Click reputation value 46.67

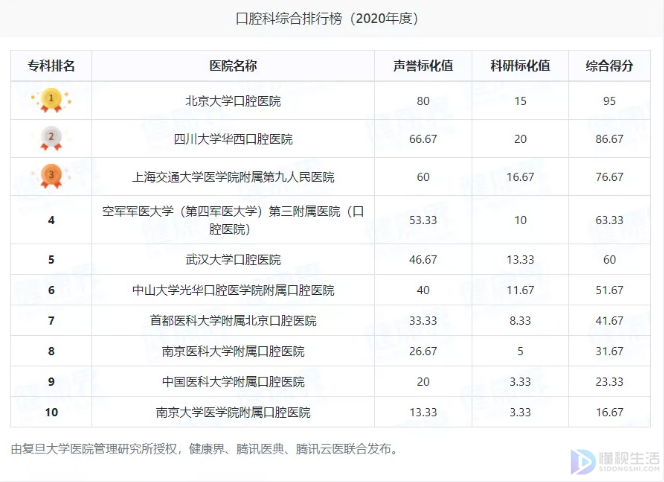(x=423, y=259)
